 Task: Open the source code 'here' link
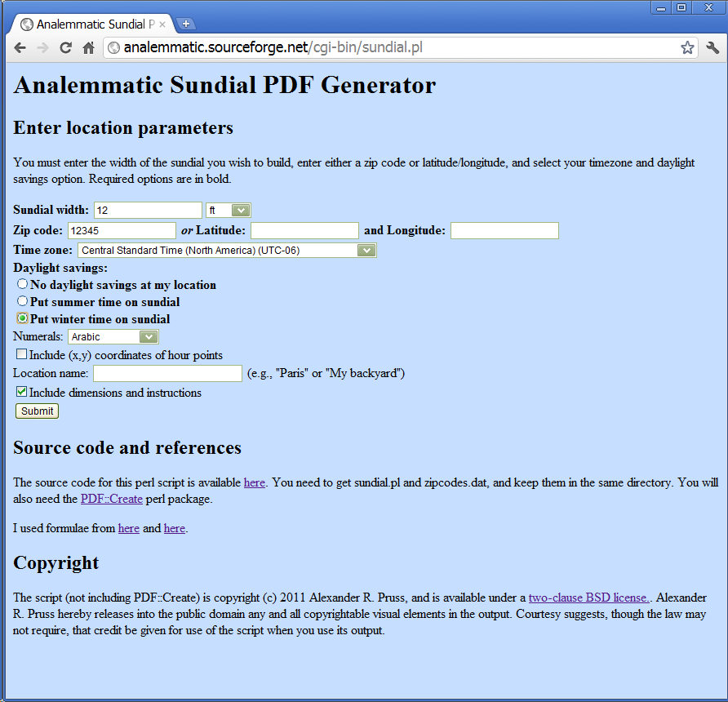coord(255,482)
